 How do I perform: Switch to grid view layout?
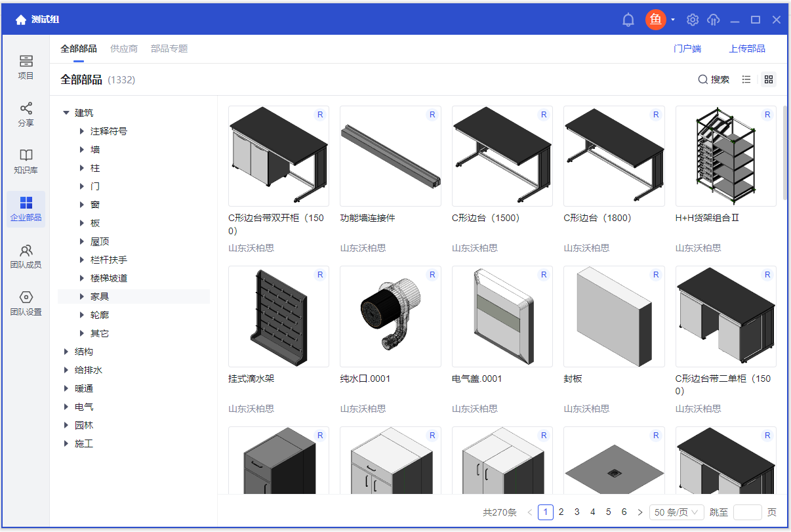click(769, 79)
